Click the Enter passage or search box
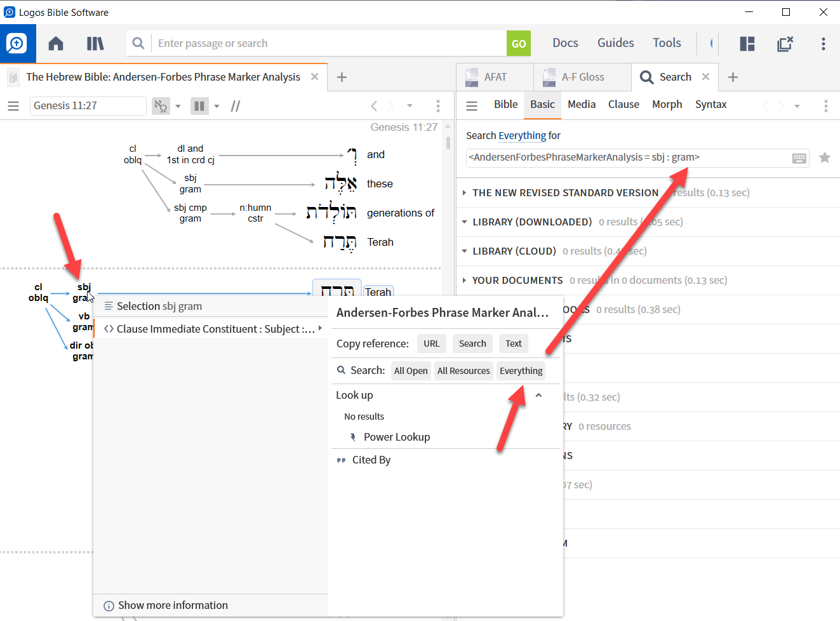840x621 pixels. click(x=329, y=43)
